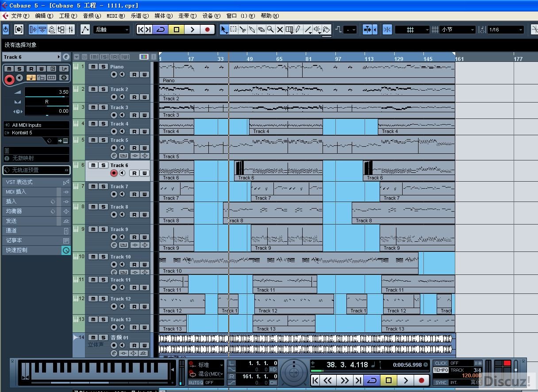This screenshot has height=392, width=538.
Task: Open the All MIDI Inputs routing dropdown
Action: pyautogui.click(x=36, y=125)
